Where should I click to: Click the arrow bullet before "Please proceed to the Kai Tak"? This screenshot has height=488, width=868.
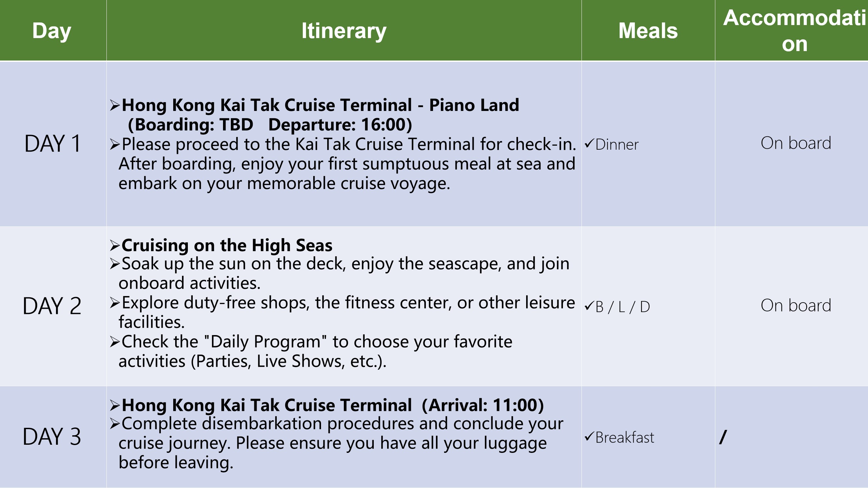(x=115, y=145)
